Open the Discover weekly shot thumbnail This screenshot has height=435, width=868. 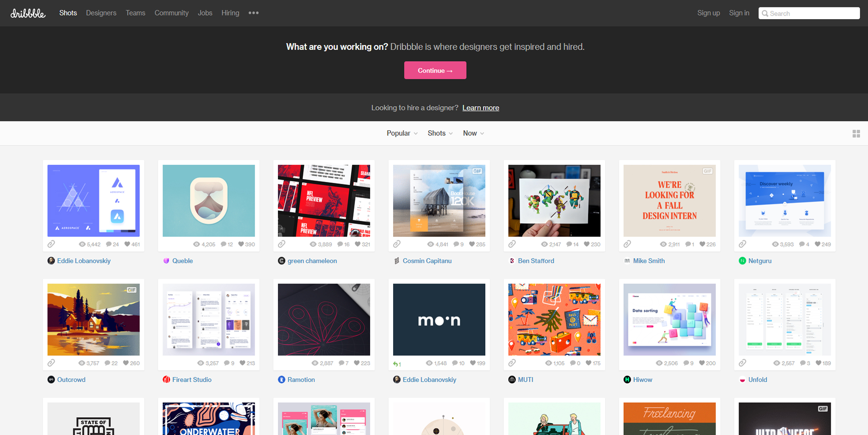click(785, 201)
